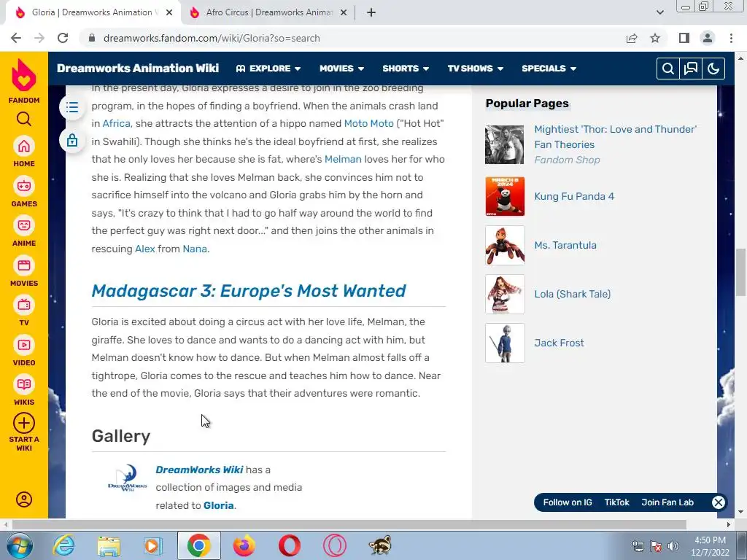This screenshot has height=560, width=747.
Task: Open the Nana link
Action: click(x=195, y=249)
